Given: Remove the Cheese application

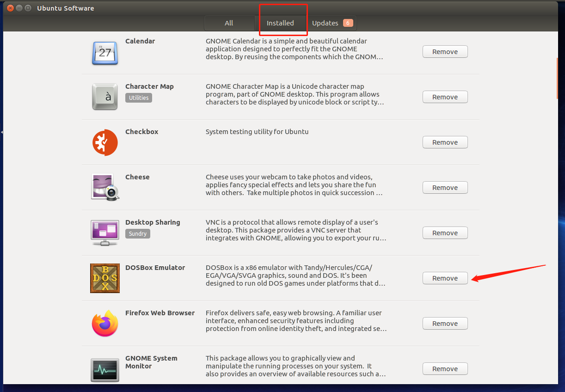Looking at the screenshot, I should coord(445,188).
